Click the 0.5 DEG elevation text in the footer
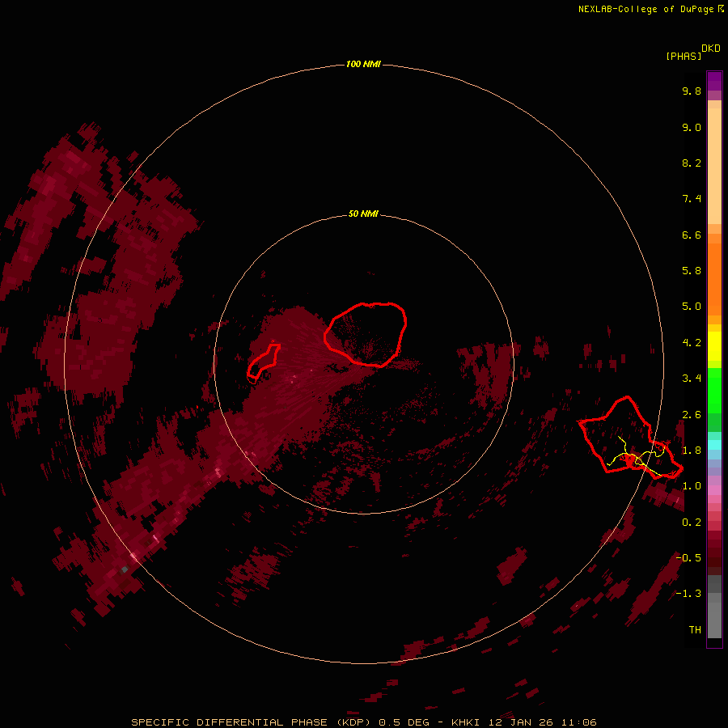728x728 pixels. 403,722
